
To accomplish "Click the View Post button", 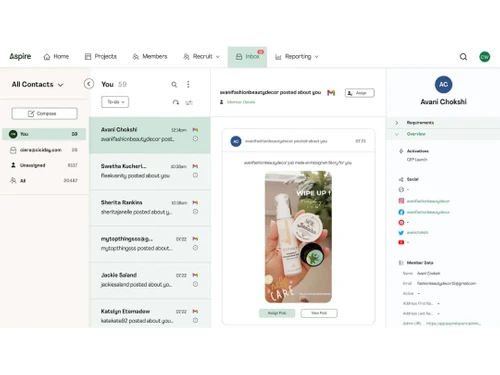I will (319, 313).
